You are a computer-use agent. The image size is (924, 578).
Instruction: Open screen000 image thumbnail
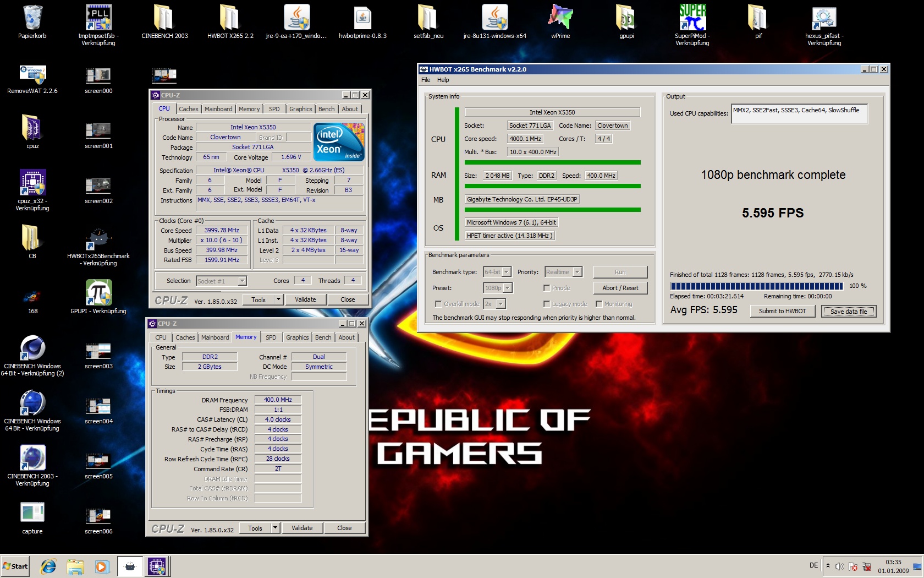coord(98,75)
